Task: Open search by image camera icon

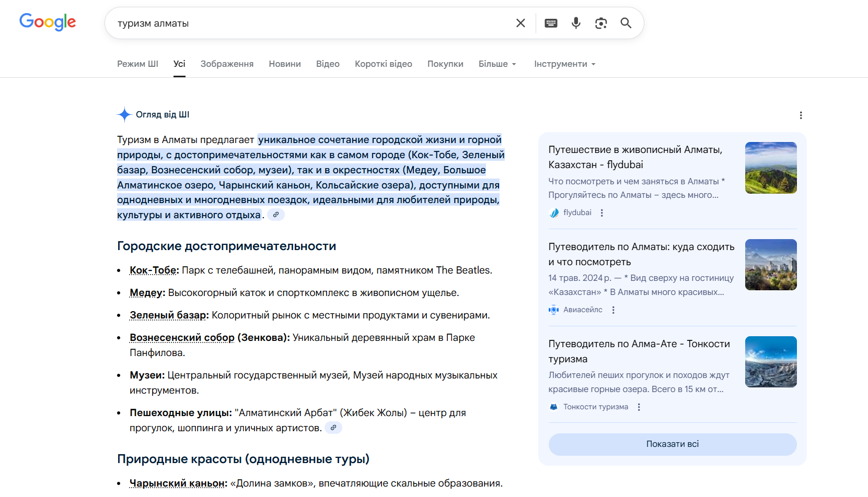Action: [x=601, y=23]
